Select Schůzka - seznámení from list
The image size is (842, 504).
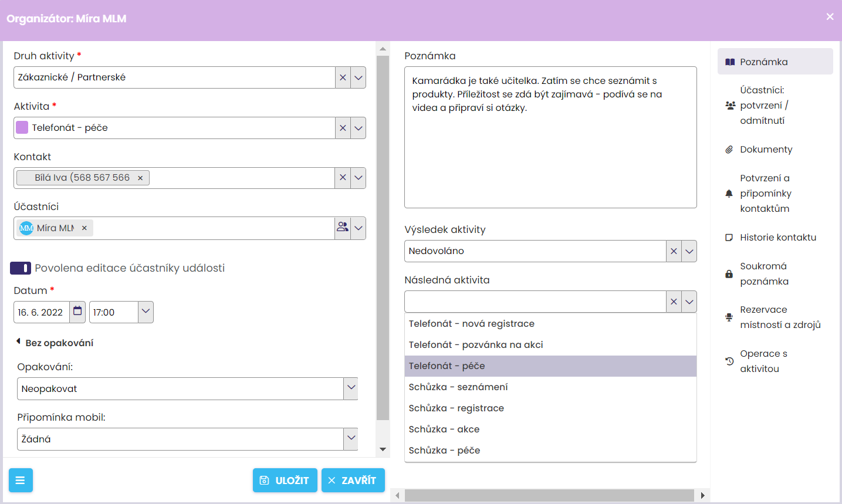(x=458, y=387)
